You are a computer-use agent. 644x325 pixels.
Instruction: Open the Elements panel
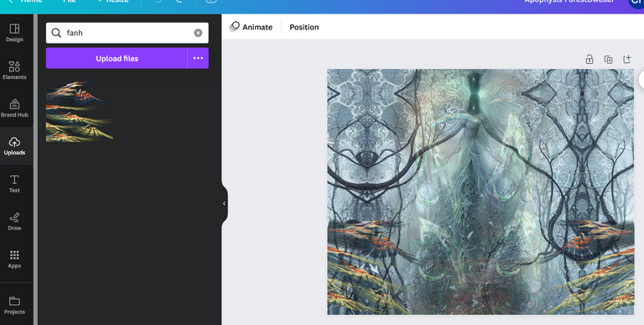14,71
